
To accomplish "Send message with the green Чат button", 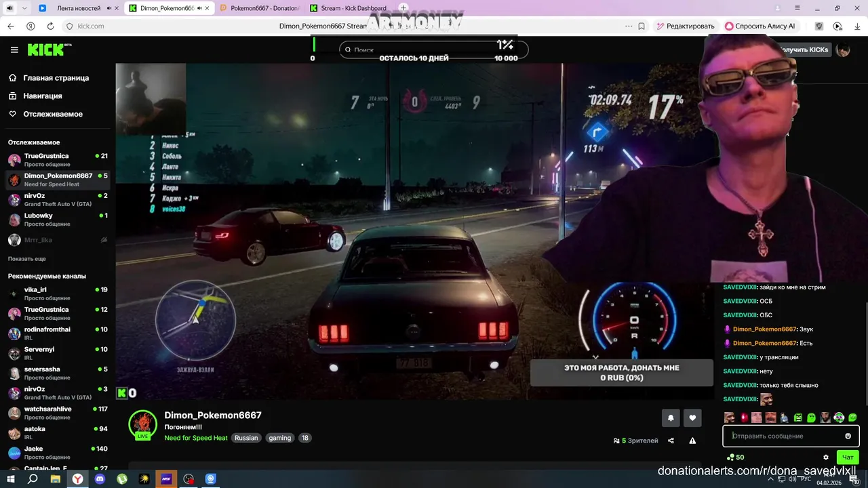I will pos(848,457).
